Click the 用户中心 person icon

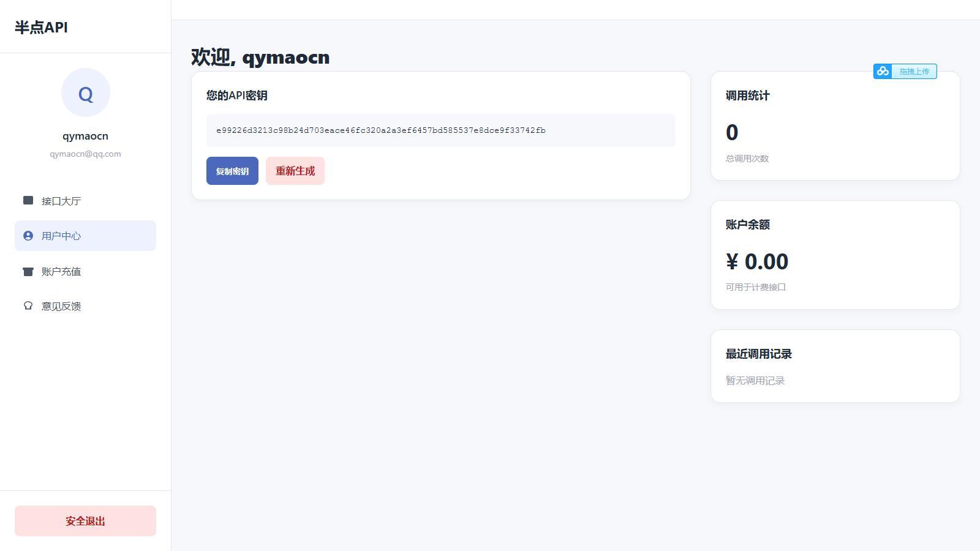pyautogui.click(x=28, y=236)
